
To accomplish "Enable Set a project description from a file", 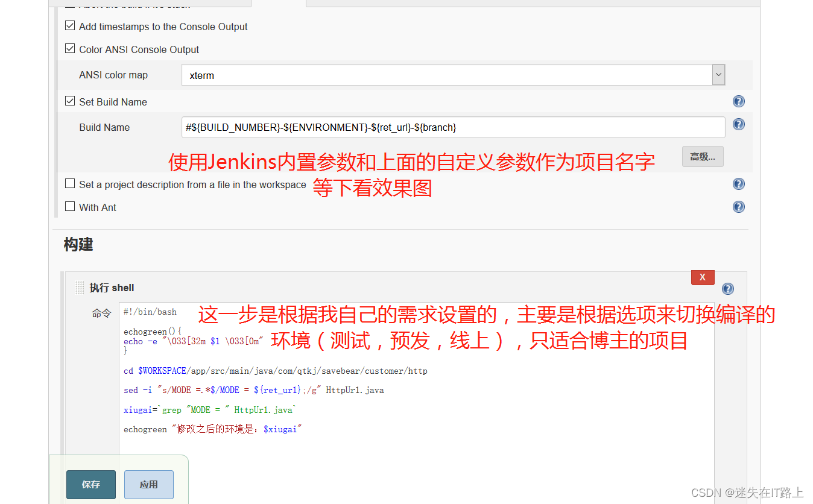I will click(70, 184).
